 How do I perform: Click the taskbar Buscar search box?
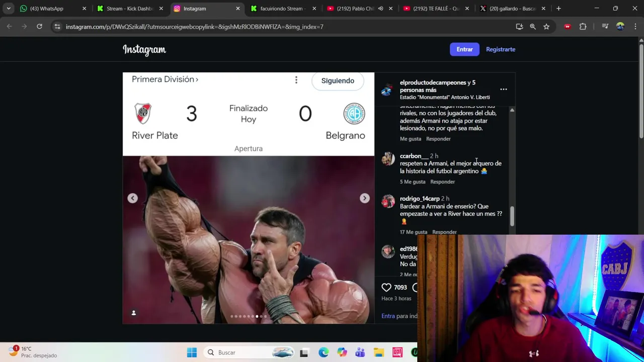coord(249,352)
